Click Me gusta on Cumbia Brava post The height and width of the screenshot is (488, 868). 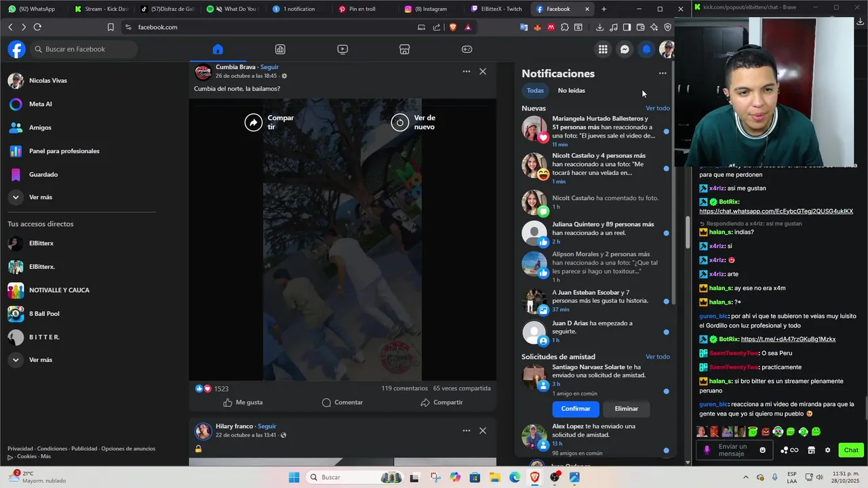tap(243, 403)
